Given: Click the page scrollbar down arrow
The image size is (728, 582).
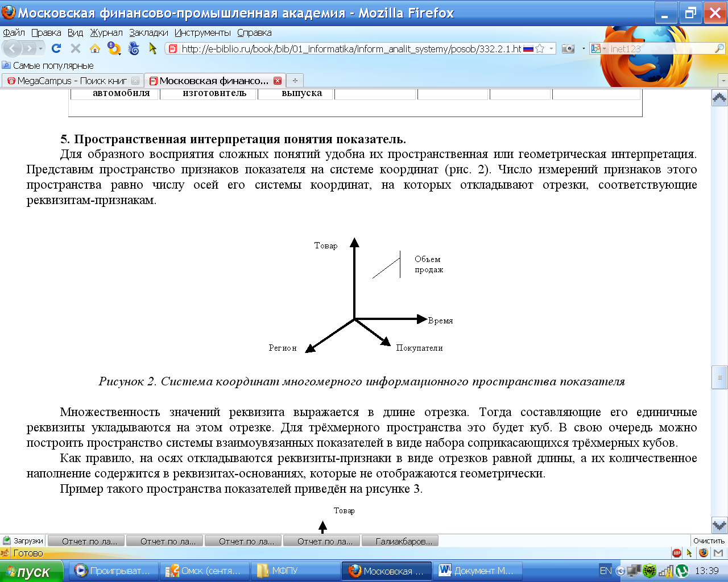Looking at the screenshot, I should point(719,525).
